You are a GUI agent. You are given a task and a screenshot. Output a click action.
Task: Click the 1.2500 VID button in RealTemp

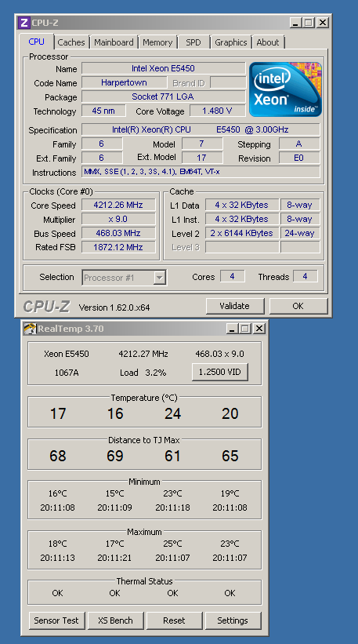220,372
